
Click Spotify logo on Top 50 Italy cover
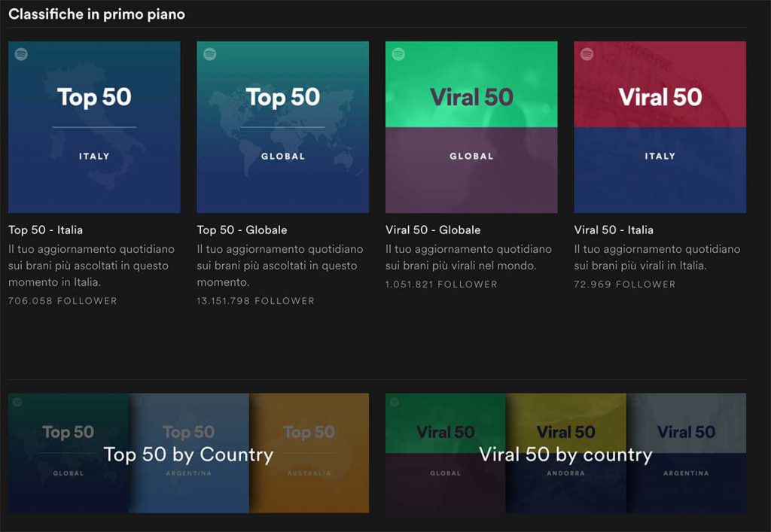point(21,54)
